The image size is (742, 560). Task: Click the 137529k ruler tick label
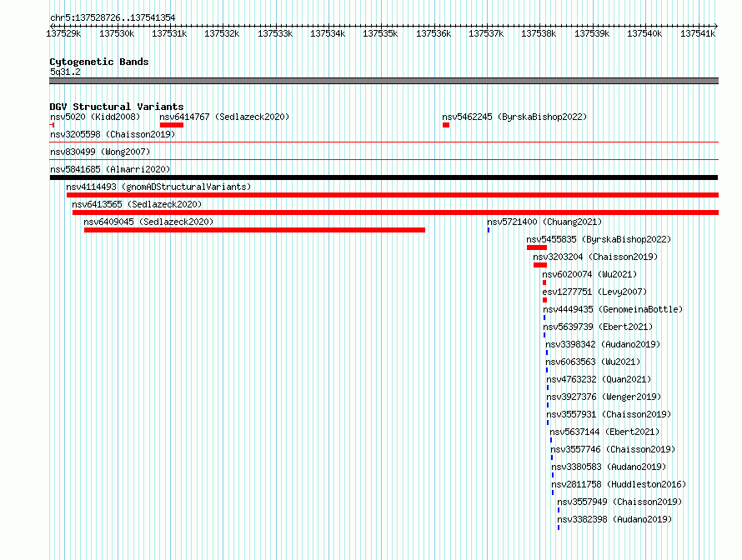point(63,34)
